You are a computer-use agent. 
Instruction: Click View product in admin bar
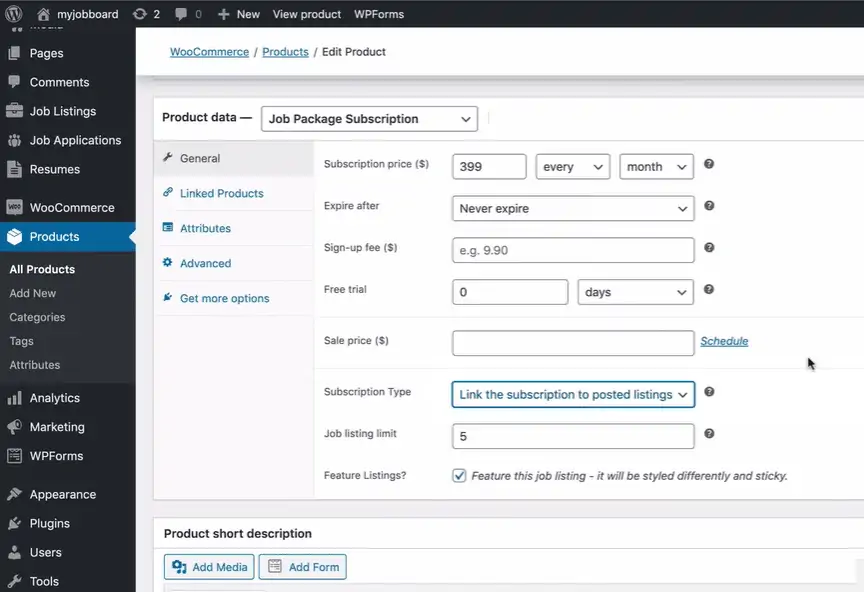pos(306,14)
